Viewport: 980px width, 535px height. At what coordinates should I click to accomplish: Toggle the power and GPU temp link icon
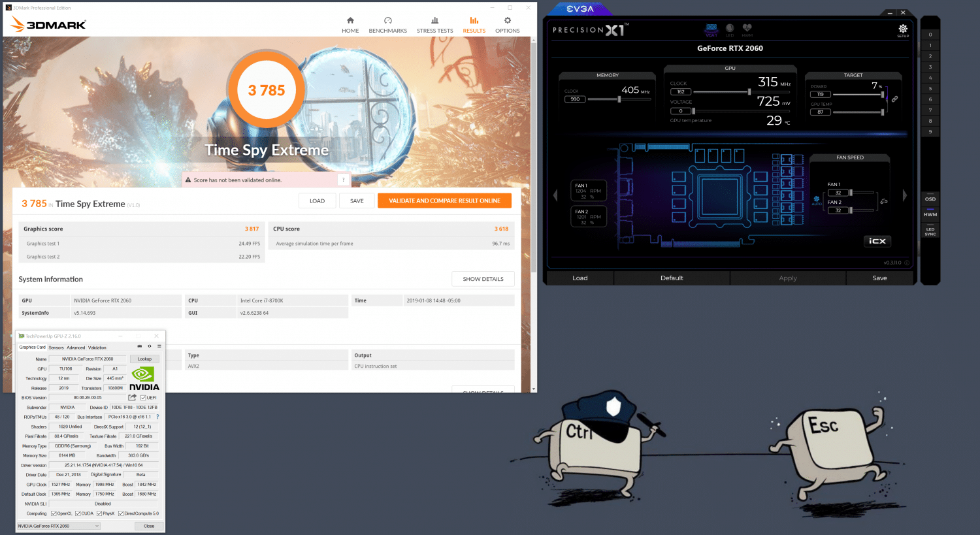(894, 99)
